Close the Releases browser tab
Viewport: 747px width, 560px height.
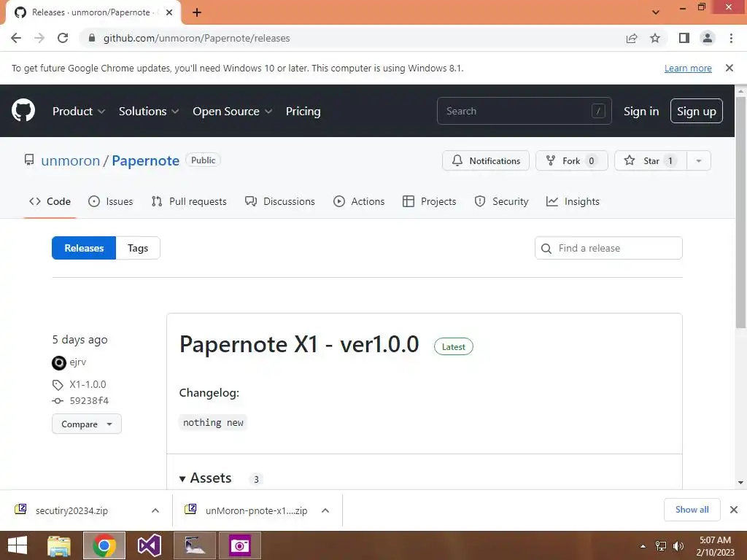tap(169, 12)
